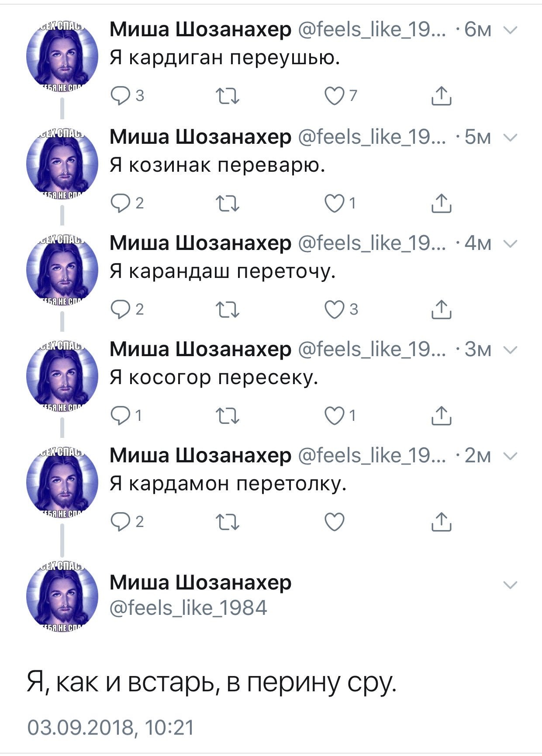Share the "Я кардамон перетолку" tweet
Viewport: 542px width, 756px height.
click(441, 522)
